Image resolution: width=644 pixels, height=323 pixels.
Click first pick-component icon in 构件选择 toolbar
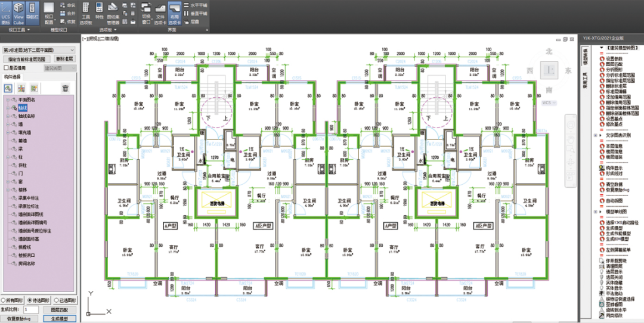point(8,88)
